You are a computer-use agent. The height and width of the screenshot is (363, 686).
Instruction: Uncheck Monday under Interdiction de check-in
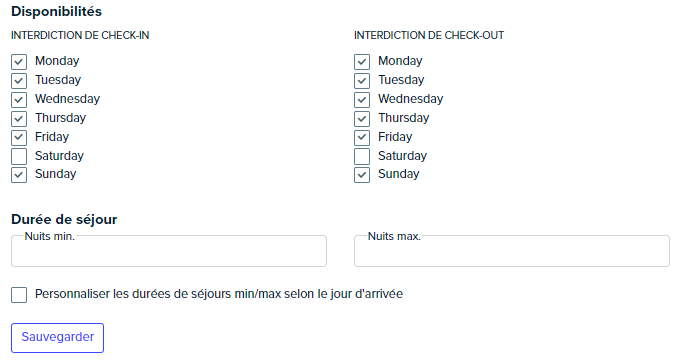click(x=19, y=62)
